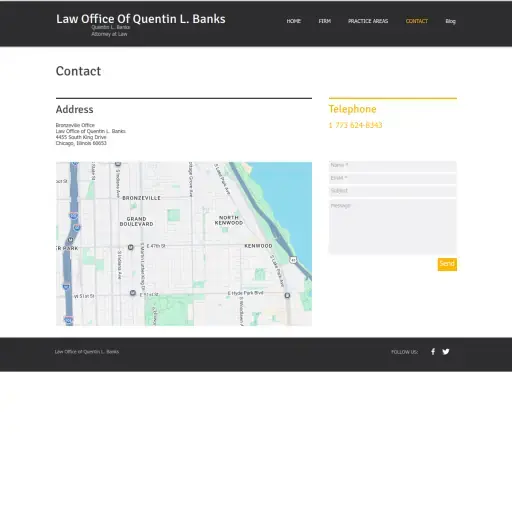Open the FIRM menu item
512x512 pixels.
coord(324,21)
